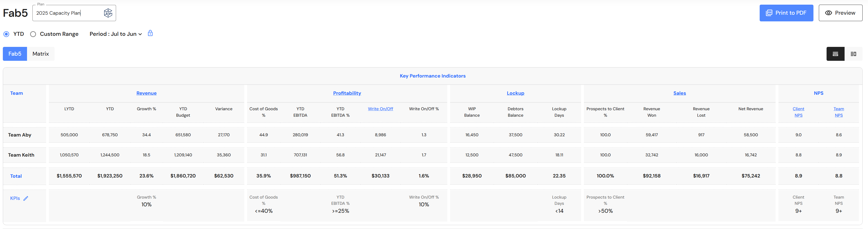This screenshot has height=229, width=868.
Task: Edit KPIs using the pencil icon
Action: 26,198
